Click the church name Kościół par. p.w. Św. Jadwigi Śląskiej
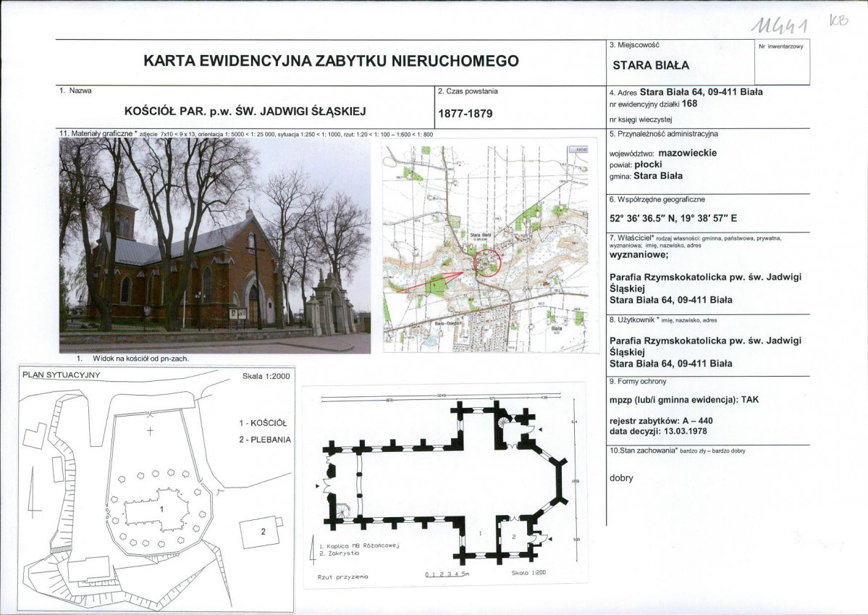Image resolution: width=868 pixels, height=615 pixels. pos(245,111)
